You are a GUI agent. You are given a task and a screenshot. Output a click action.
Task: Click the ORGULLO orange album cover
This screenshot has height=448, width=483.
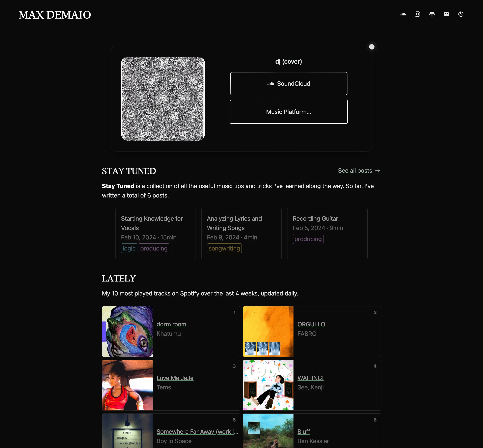coord(268,331)
